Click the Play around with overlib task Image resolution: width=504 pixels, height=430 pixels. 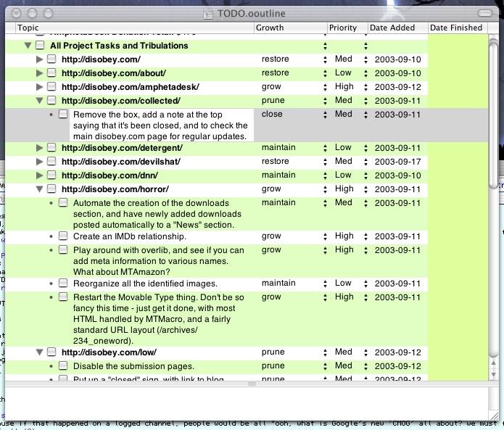[x=159, y=261]
